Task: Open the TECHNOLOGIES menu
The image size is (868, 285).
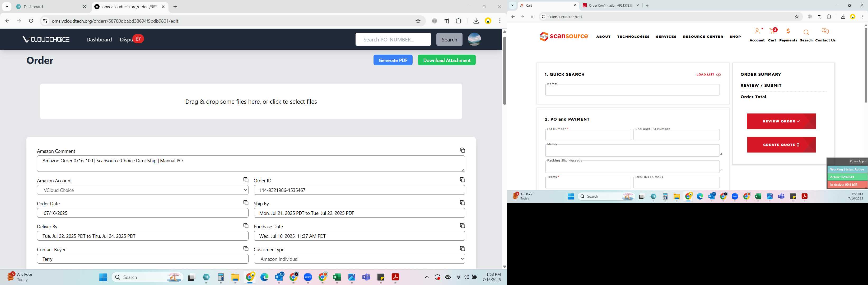Action: 633,37
